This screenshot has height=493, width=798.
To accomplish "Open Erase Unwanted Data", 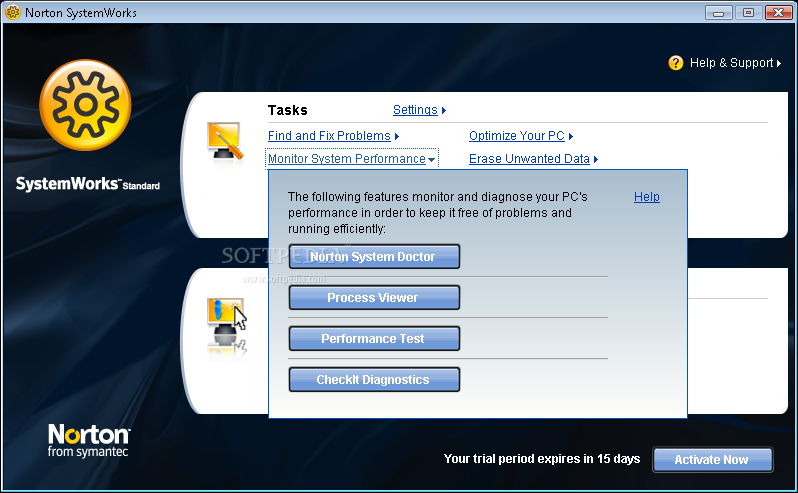I will (529, 159).
